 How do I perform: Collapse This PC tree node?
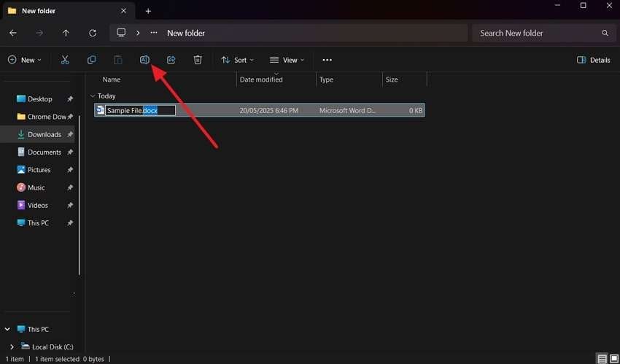coord(7,329)
